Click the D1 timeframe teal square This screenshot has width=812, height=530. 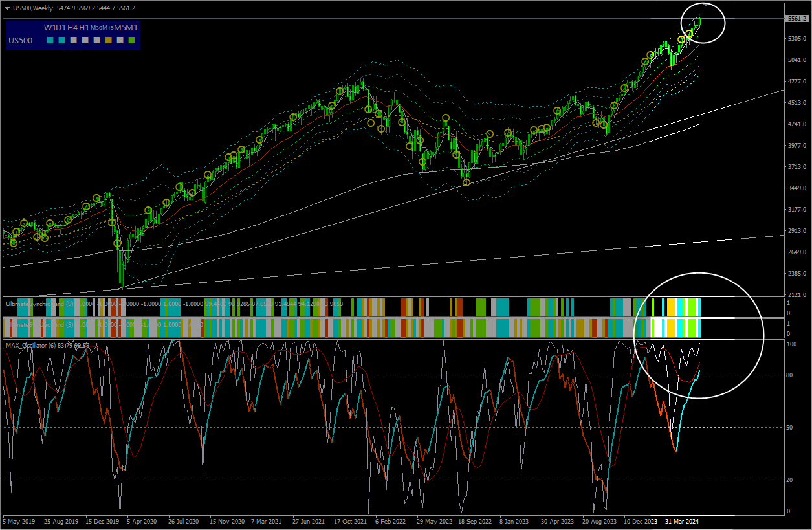coord(61,40)
